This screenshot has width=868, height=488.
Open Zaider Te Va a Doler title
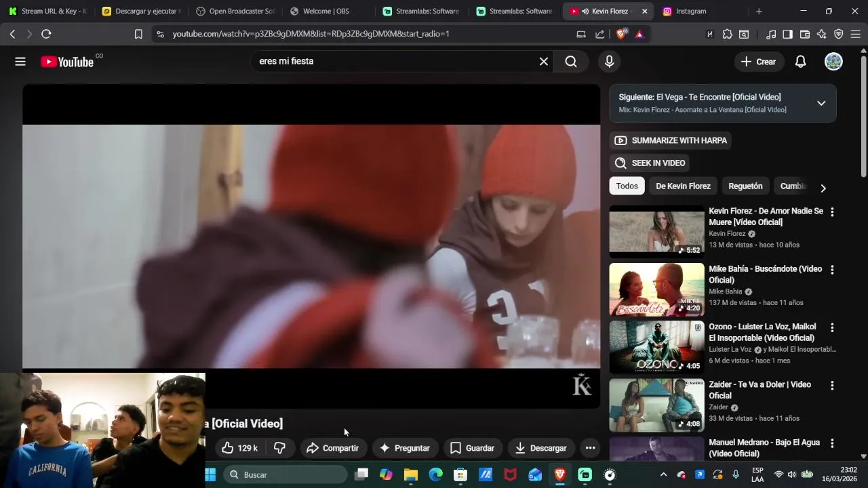(759, 390)
